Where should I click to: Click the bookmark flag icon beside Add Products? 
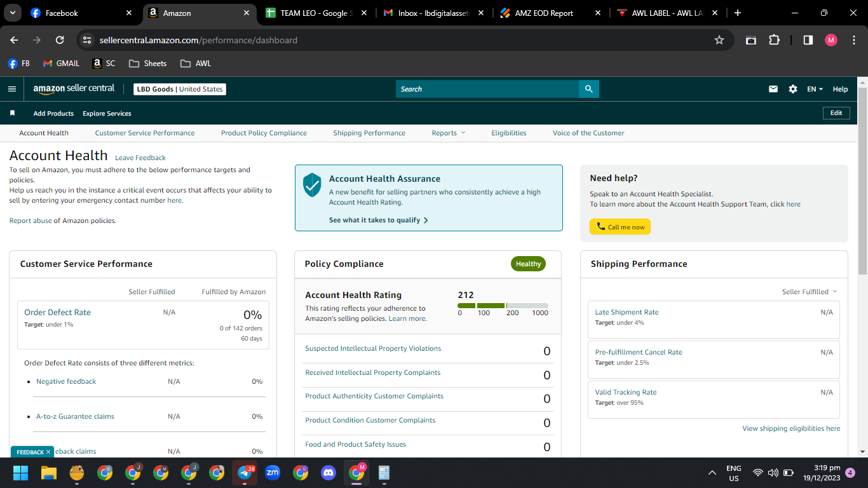(x=12, y=113)
